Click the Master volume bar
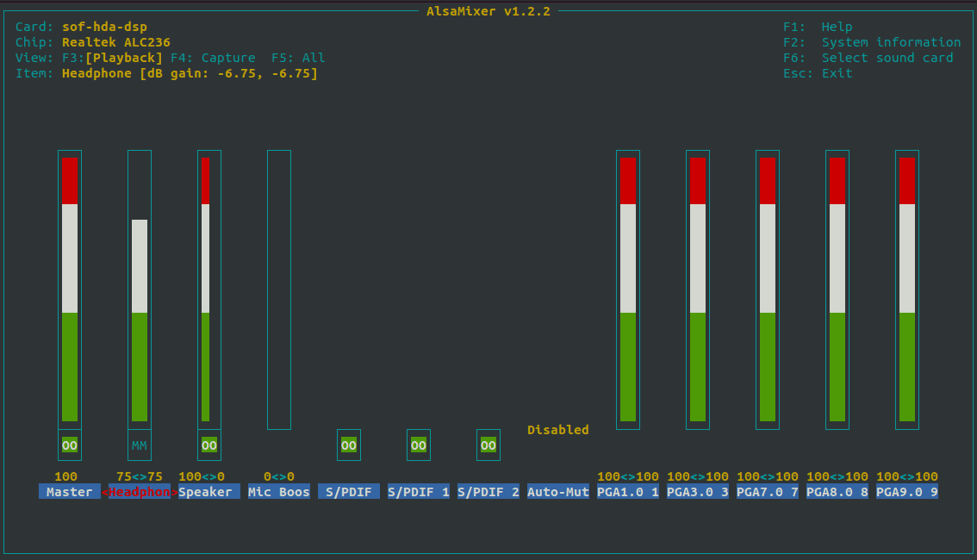 pyautogui.click(x=70, y=289)
